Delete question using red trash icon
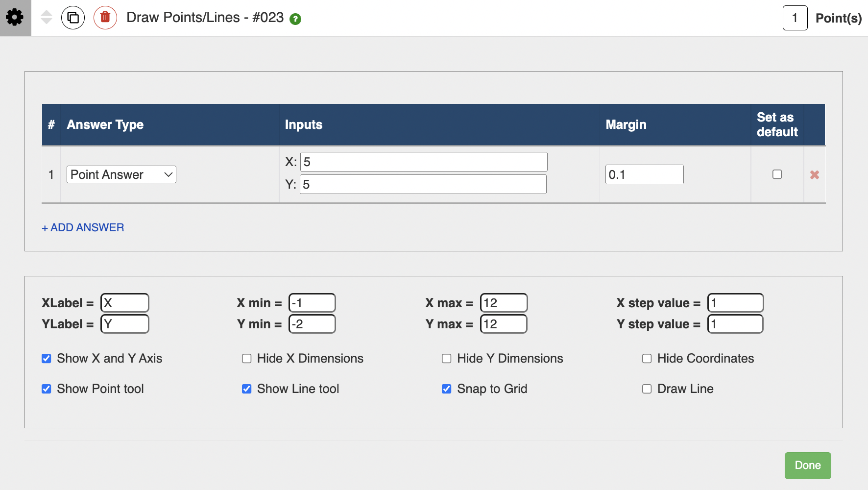The height and width of the screenshot is (490, 868). pos(105,18)
